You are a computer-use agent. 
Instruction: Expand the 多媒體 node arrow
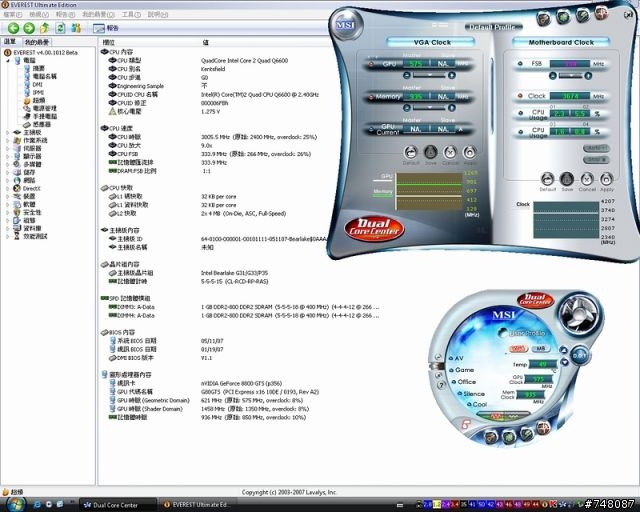pyautogui.click(x=8, y=165)
